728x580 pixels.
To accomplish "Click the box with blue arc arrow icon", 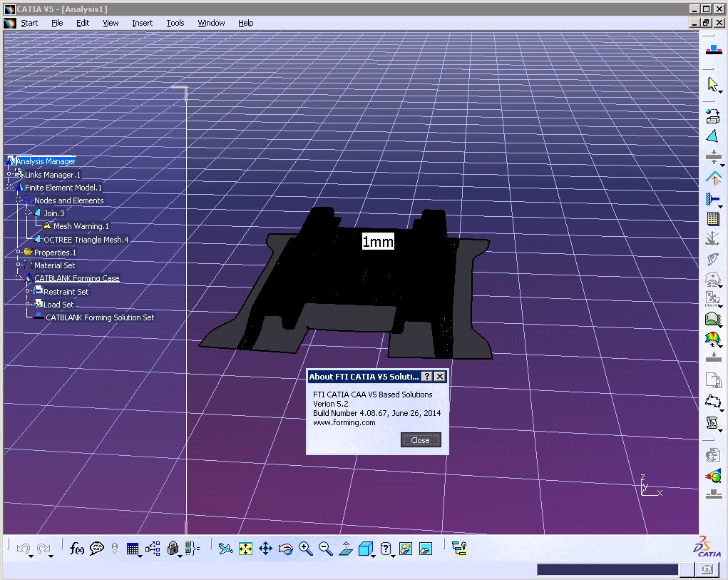I will 713,116.
